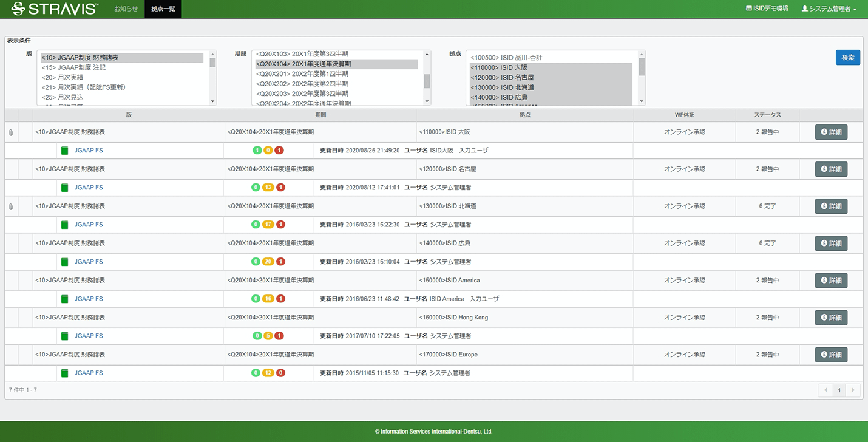Open 詳細 for ISID 名古屋

[831, 169]
